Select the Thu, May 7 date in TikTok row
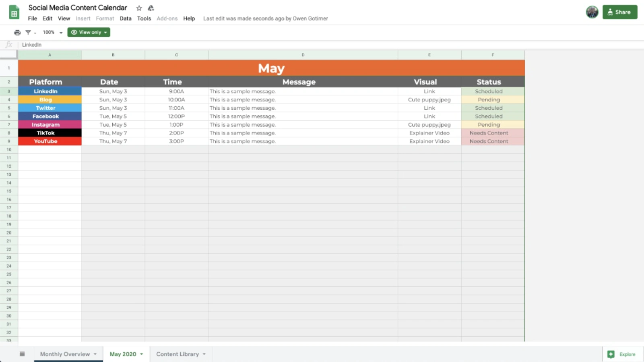This screenshot has height=362, width=644. click(113, 133)
